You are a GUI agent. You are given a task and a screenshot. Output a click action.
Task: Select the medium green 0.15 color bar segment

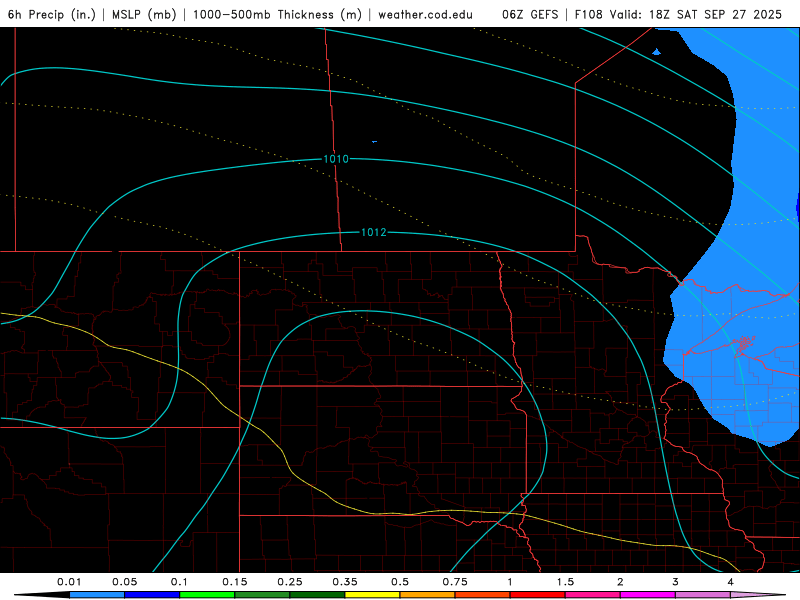[x=262, y=595]
